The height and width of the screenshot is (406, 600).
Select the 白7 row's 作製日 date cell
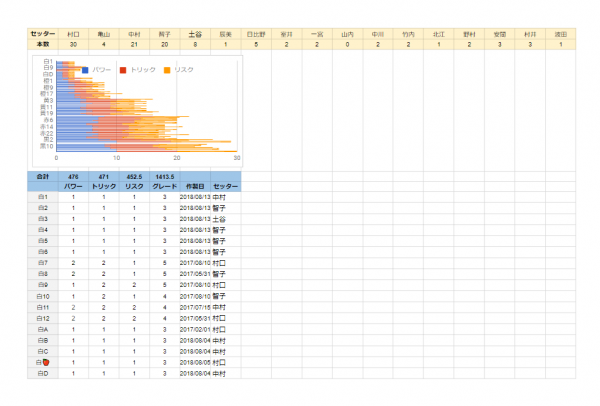tap(195, 263)
